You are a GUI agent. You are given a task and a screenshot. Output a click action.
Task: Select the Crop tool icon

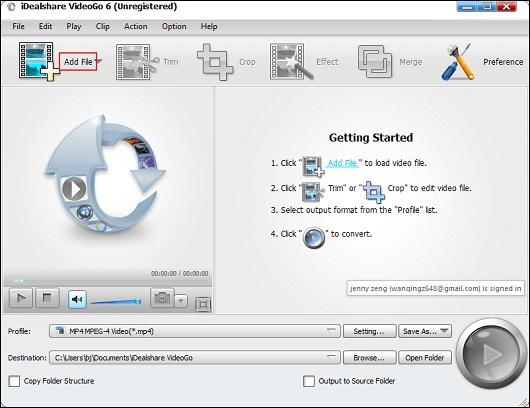coord(215,62)
